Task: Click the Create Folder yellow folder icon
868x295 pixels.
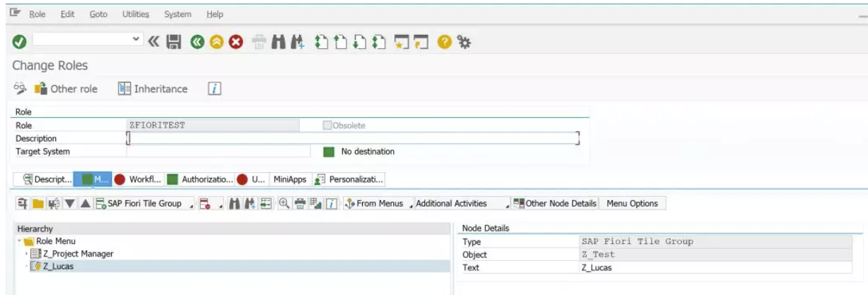Action: [37, 204]
